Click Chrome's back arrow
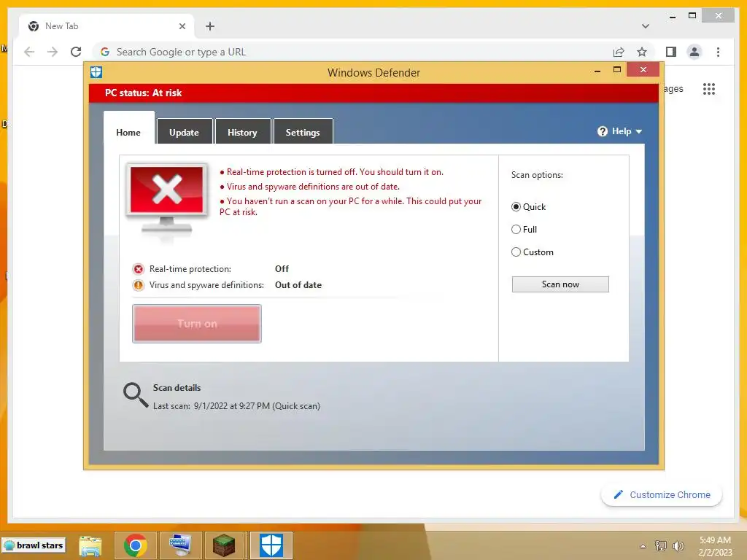The image size is (747, 560). [x=29, y=52]
